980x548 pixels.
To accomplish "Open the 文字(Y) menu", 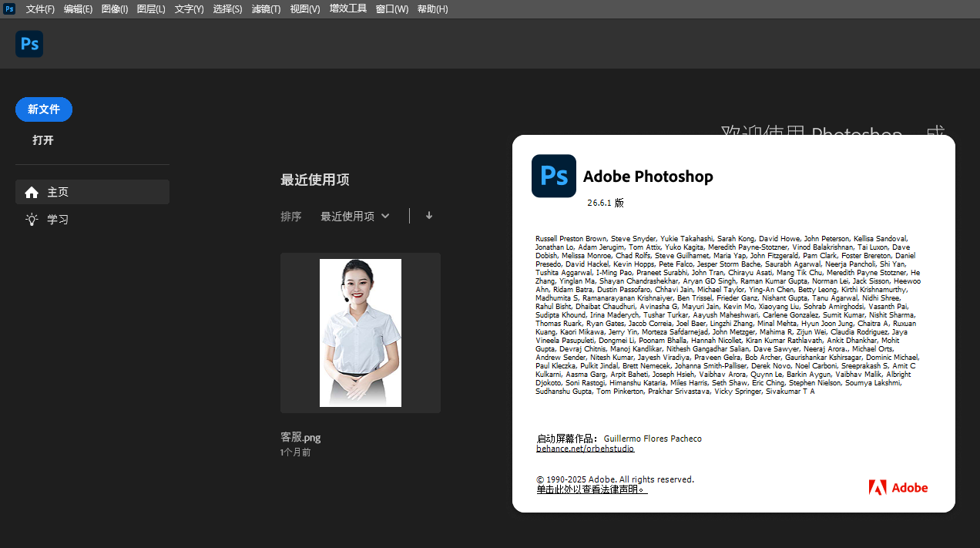I will click(189, 9).
